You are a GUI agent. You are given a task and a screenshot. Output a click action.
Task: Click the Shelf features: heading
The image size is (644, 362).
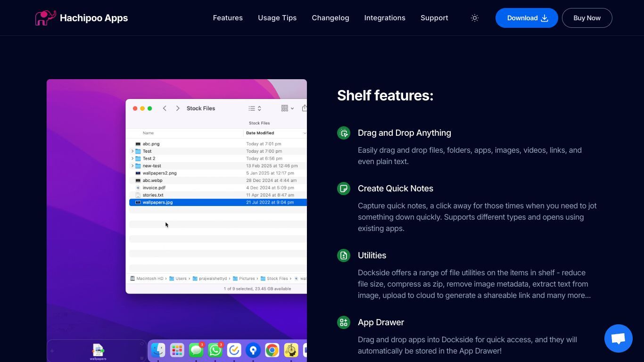pyautogui.click(x=385, y=96)
